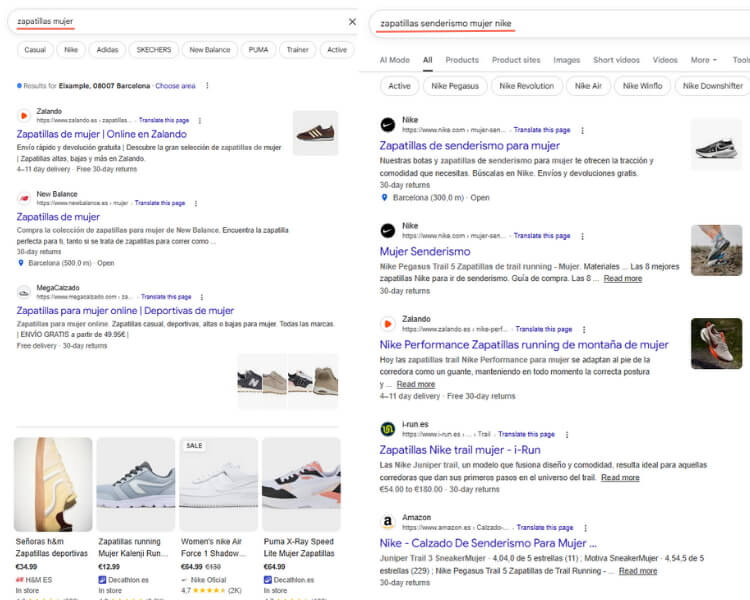Clear the 'zapatillas mujer' search with X
750x600 pixels.
pos(352,22)
